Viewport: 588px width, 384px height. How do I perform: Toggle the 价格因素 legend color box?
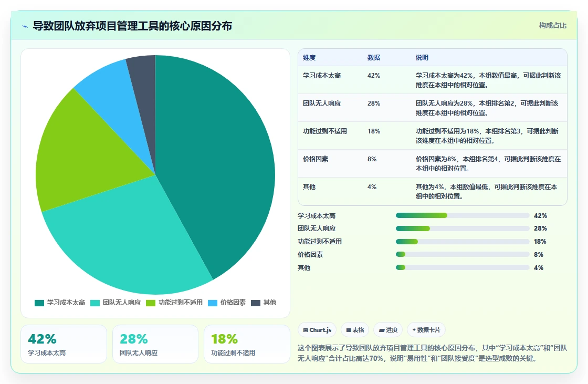click(x=212, y=303)
